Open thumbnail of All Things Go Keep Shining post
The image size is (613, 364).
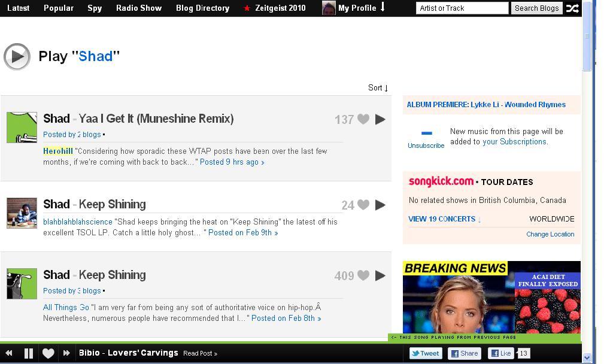pos(22,284)
